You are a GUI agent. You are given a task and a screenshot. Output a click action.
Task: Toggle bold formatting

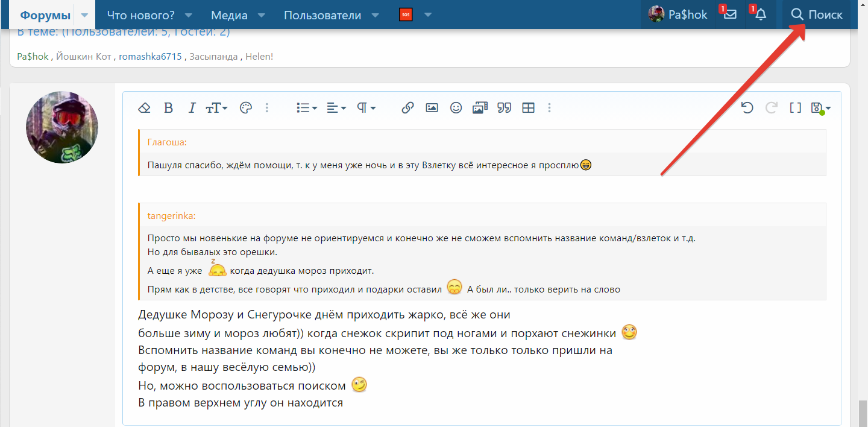coord(168,108)
